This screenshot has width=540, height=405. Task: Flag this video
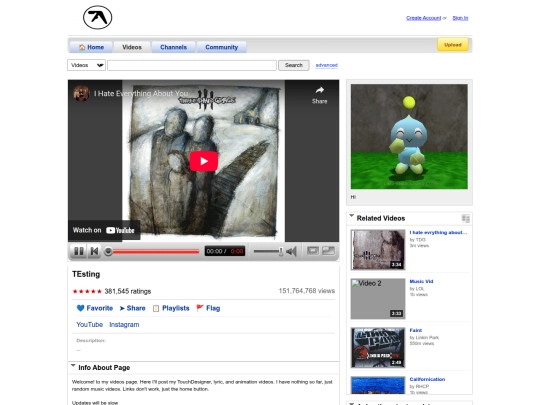click(x=208, y=308)
